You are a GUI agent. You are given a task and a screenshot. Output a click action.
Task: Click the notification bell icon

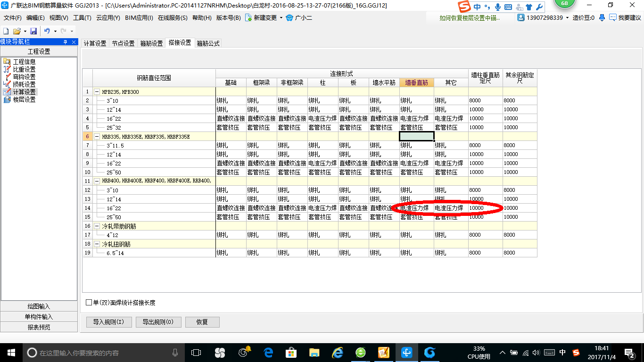(602, 17)
